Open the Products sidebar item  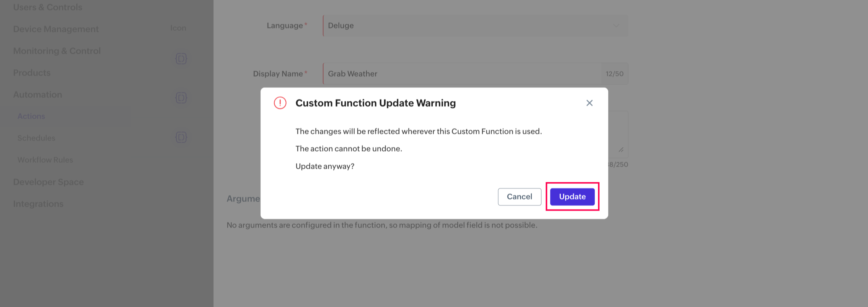point(32,73)
